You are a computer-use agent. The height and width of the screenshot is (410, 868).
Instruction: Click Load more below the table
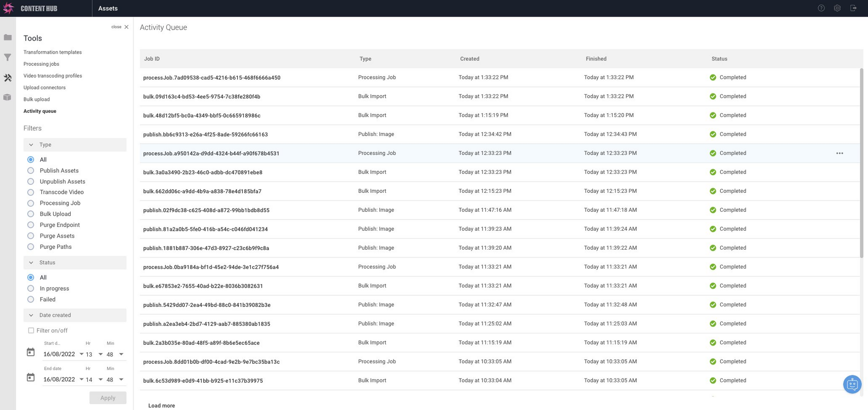coord(162,406)
